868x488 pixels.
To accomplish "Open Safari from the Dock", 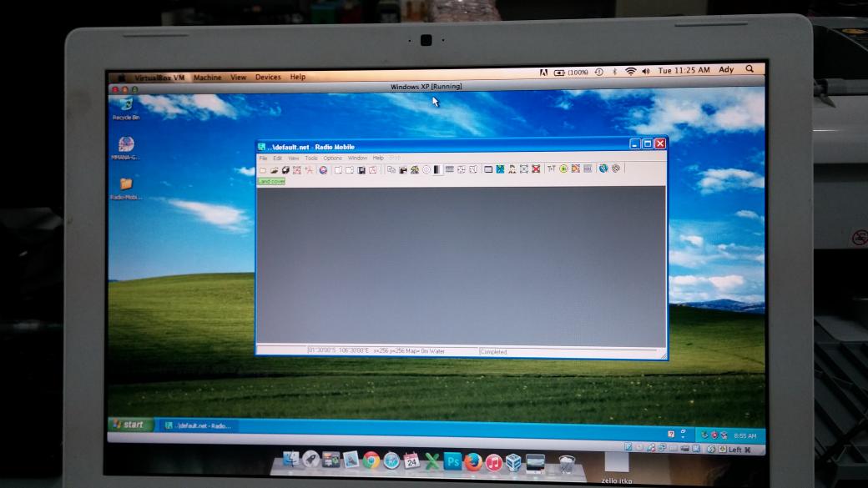I will coord(391,460).
